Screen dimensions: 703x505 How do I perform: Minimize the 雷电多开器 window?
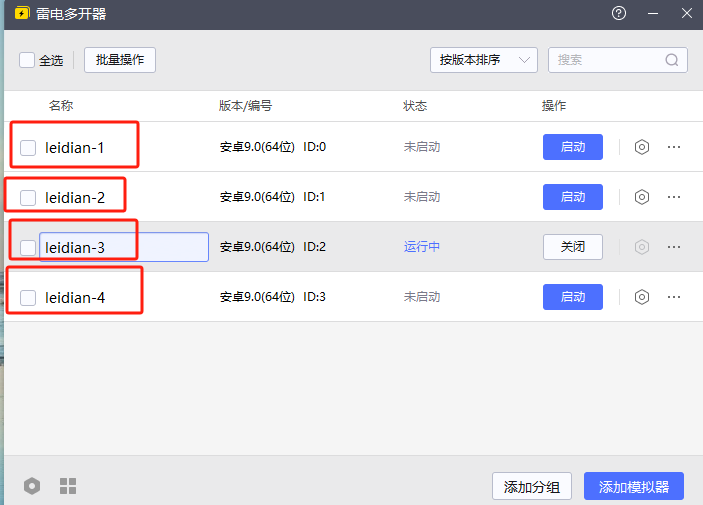pos(653,13)
